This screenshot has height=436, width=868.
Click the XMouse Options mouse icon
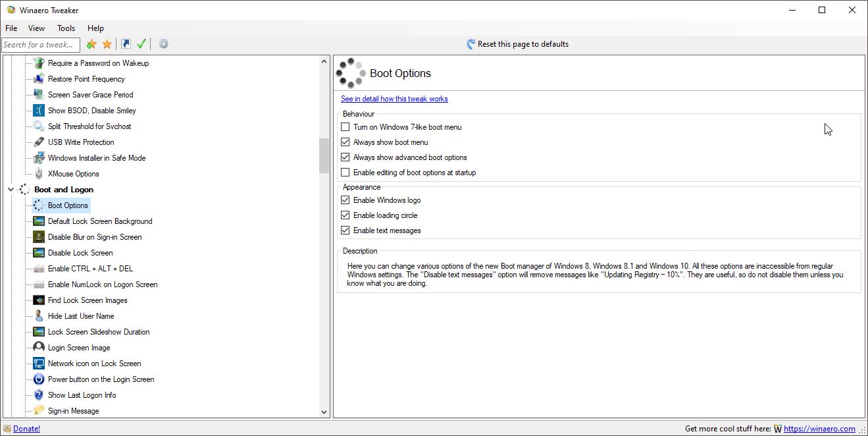coord(39,174)
